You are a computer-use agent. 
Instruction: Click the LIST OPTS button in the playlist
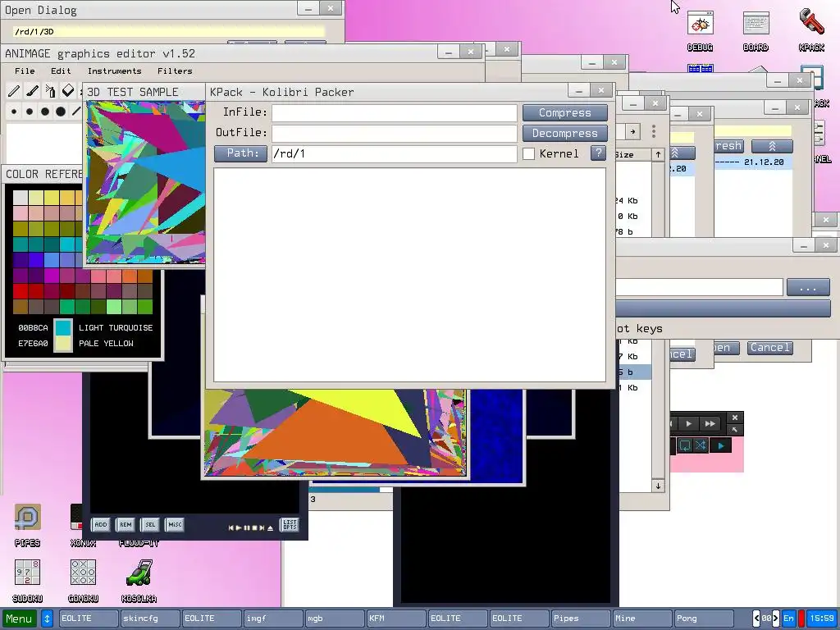point(290,524)
